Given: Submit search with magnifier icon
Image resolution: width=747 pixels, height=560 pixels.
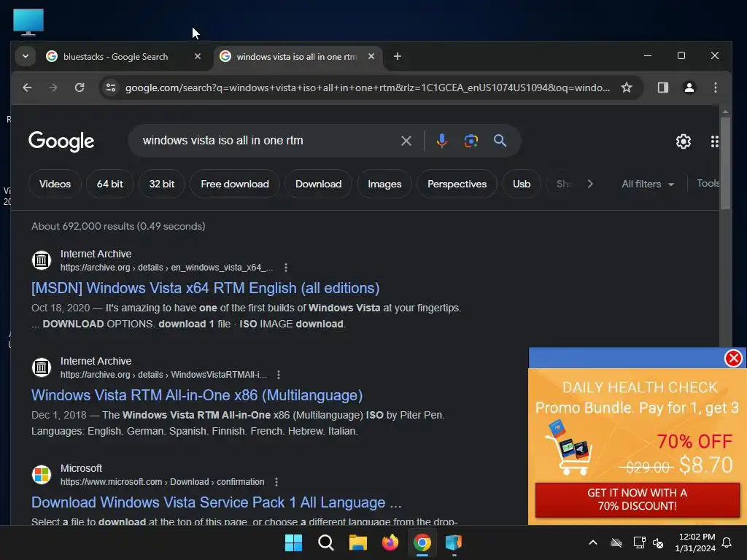Looking at the screenshot, I should coord(500,141).
